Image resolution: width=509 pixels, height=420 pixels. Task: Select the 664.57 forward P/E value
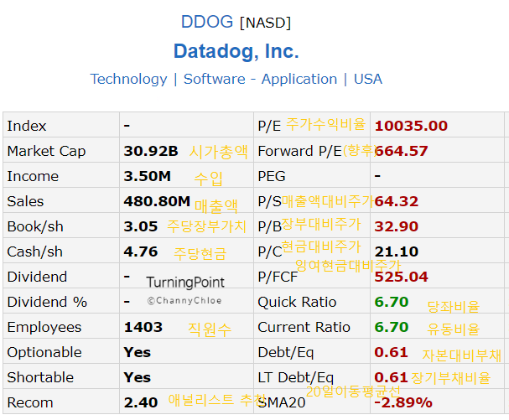point(401,151)
